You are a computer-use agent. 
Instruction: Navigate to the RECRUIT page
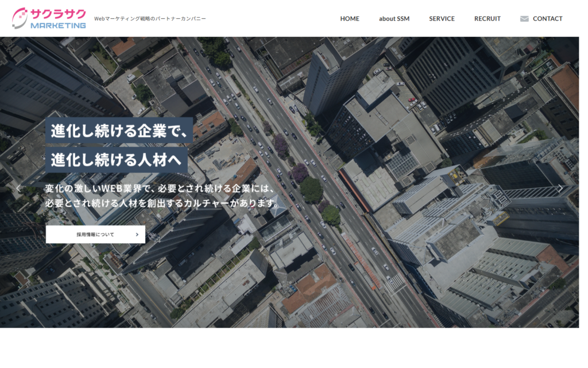(487, 19)
